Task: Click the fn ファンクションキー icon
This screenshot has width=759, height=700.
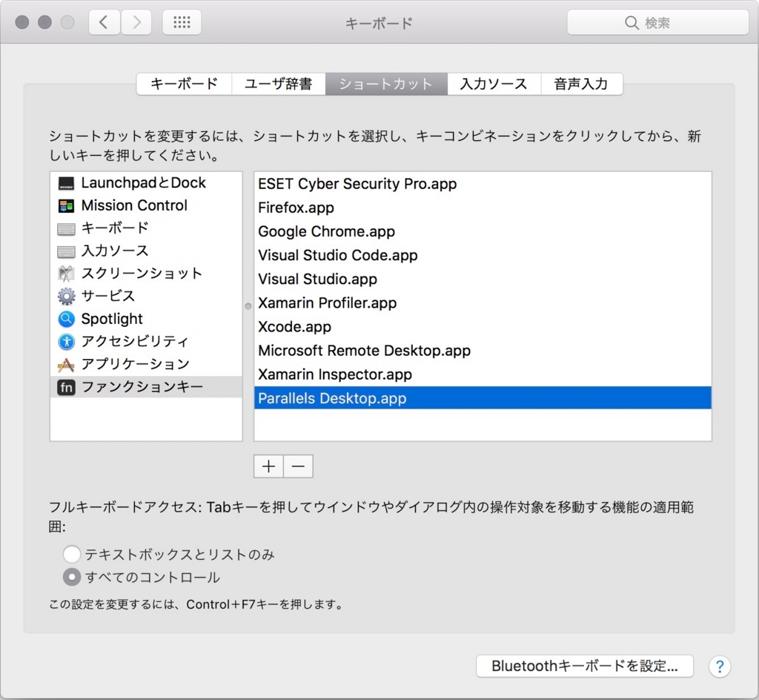Action: pos(66,387)
